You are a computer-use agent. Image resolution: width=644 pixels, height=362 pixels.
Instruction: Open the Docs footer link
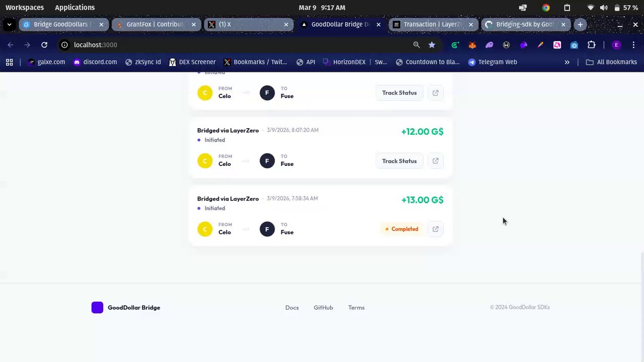click(292, 308)
